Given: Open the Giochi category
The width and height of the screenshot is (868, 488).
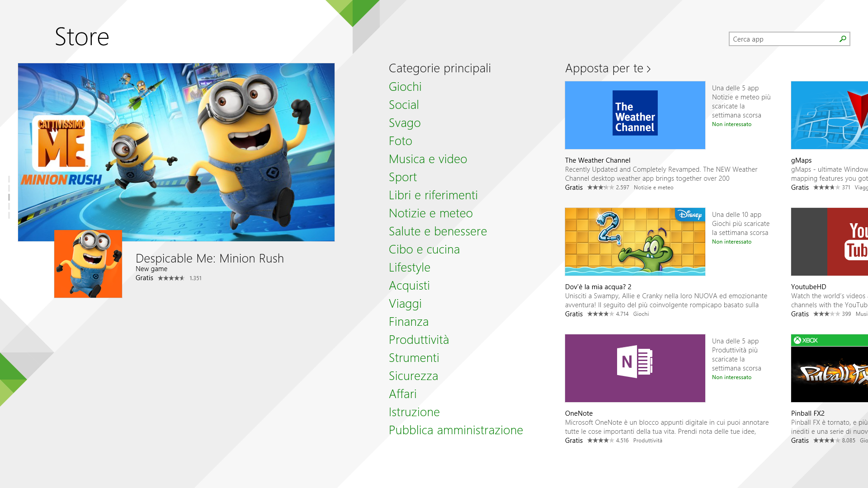Looking at the screenshot, I should 405,87.
